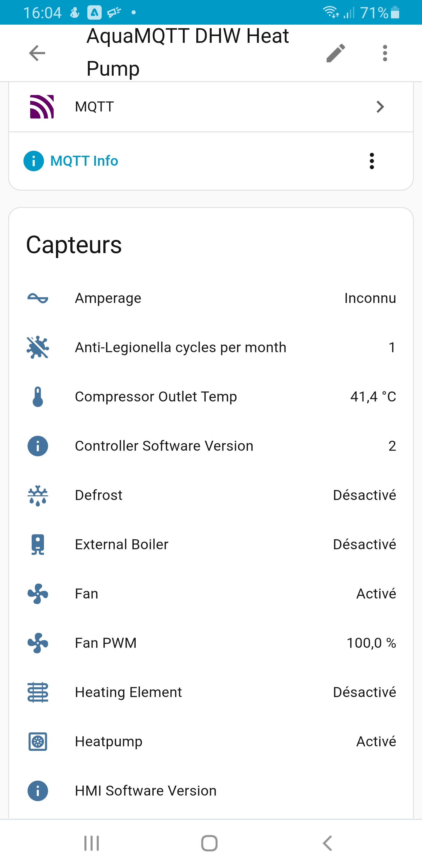Screen dimensions: 422x868
Task: Open the header three-dot overflow menu
Action: [385, 53]
